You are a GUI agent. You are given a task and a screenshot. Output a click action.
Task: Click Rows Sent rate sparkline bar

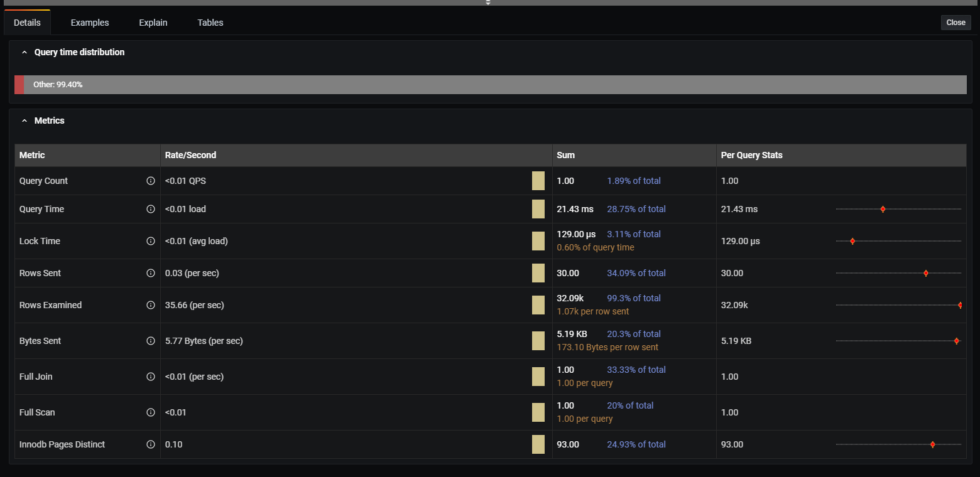(x=538, y=273)
